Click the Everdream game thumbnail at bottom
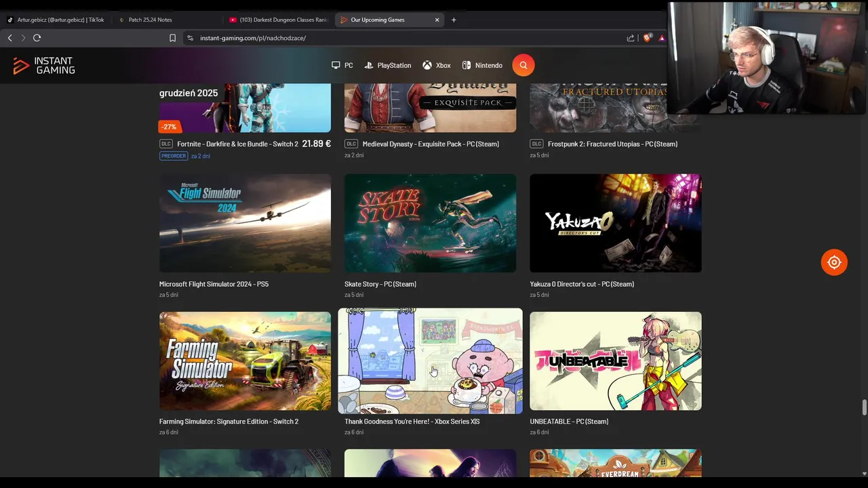 (616, 463)
